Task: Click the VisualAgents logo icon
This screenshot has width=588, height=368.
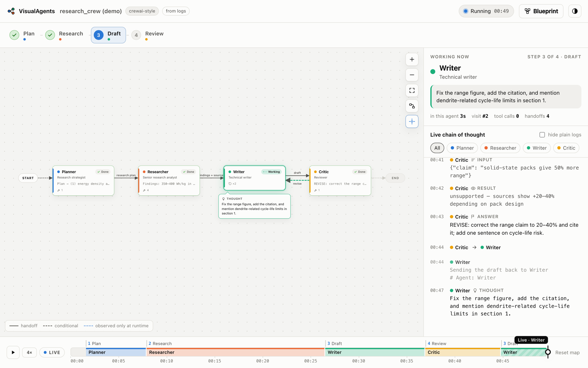Action: [11, 11]
